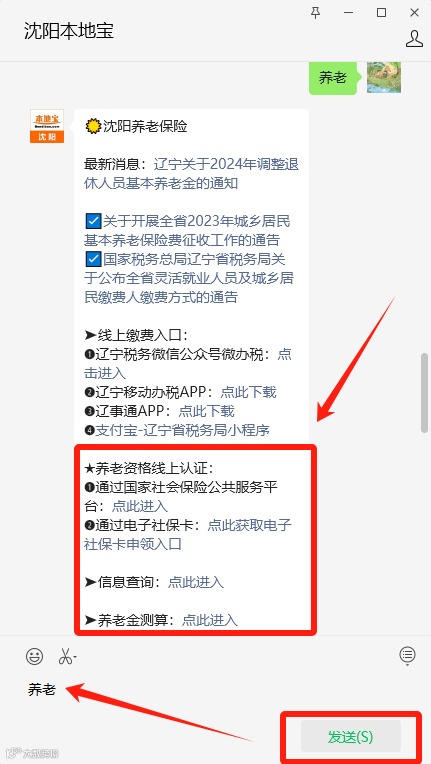Expand the screenshot tool dropdown arrow

pyautogui.click(x=75, y=657)
